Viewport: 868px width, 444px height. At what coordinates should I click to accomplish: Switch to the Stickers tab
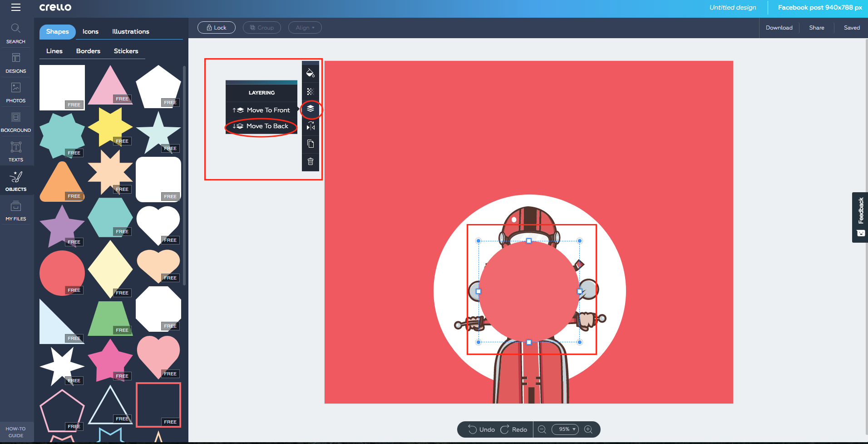coord(126,51)
